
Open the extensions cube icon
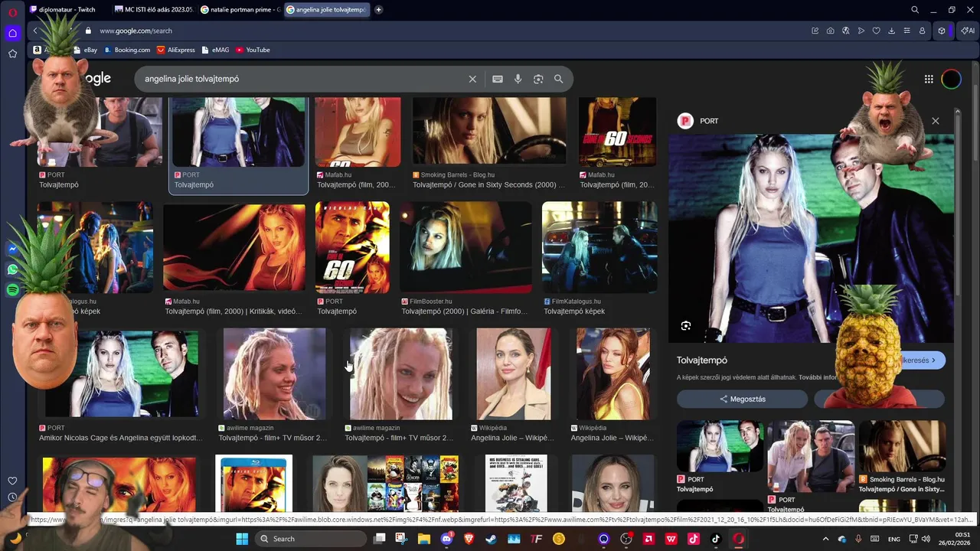[x=942, y=31]
